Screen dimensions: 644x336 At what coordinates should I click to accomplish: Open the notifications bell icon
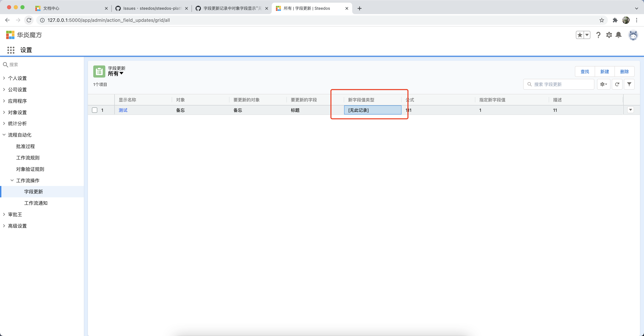[619, 35]
